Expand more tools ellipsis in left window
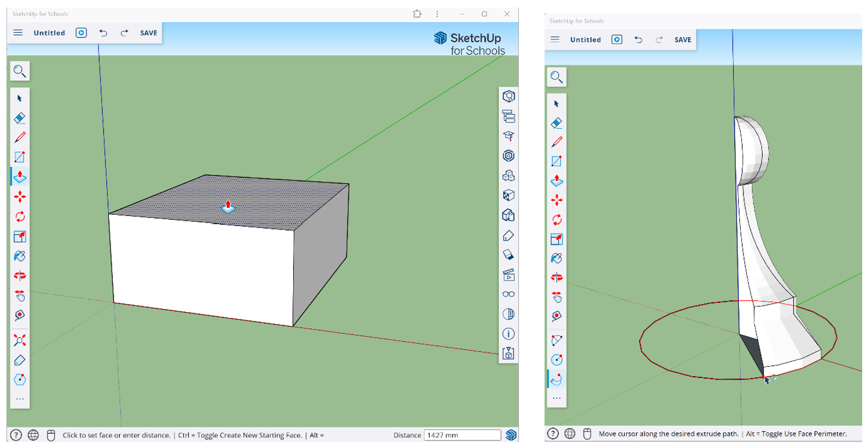The width and height of the screenshot is (868, 446). coord(20,399)
